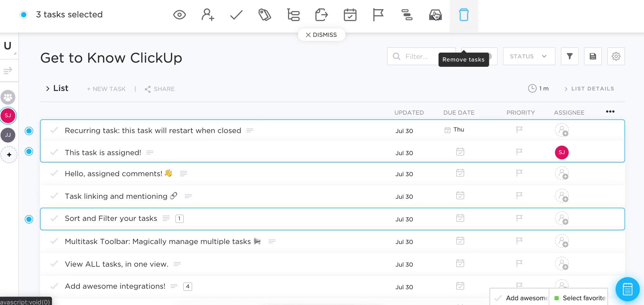This screenshot has width=644, height=305.
Task: Mark View ALL tasks complete
Action: pos(54,264)
